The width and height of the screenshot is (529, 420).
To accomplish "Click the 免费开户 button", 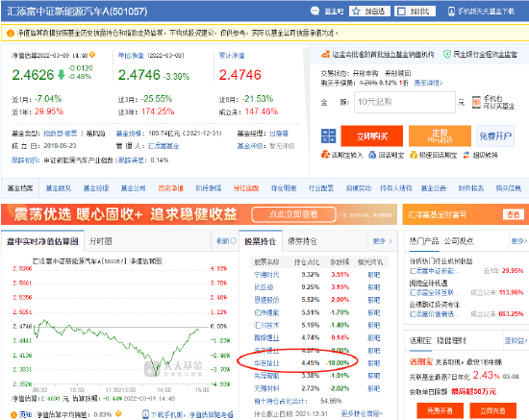I will pyautogui.click(x=495, y=136).
